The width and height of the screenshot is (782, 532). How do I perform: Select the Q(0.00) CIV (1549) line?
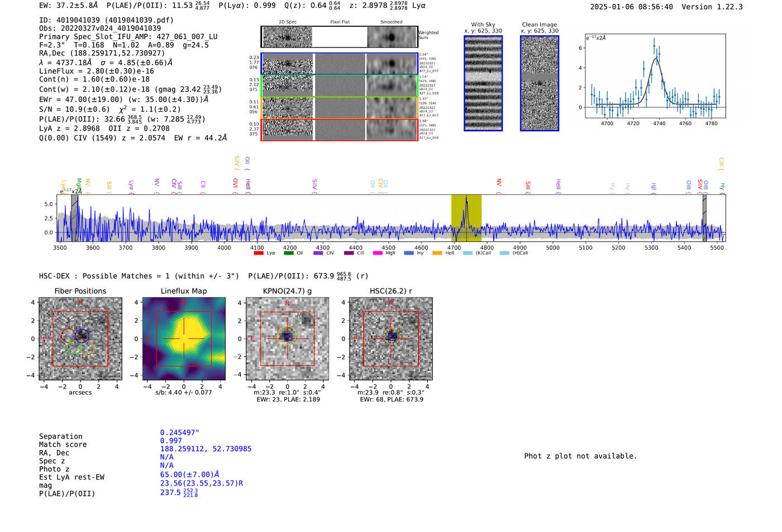(x=133, y=137)
